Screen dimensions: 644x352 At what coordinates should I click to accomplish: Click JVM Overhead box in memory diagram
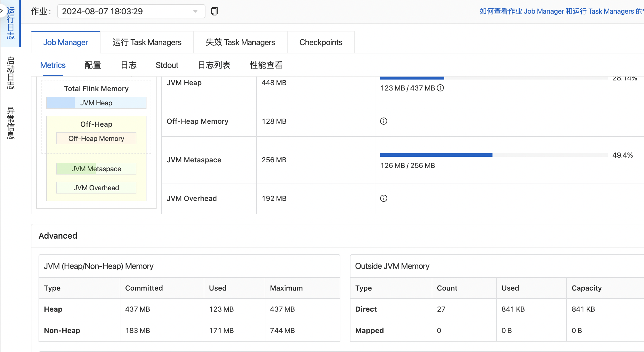coord(96,188)
